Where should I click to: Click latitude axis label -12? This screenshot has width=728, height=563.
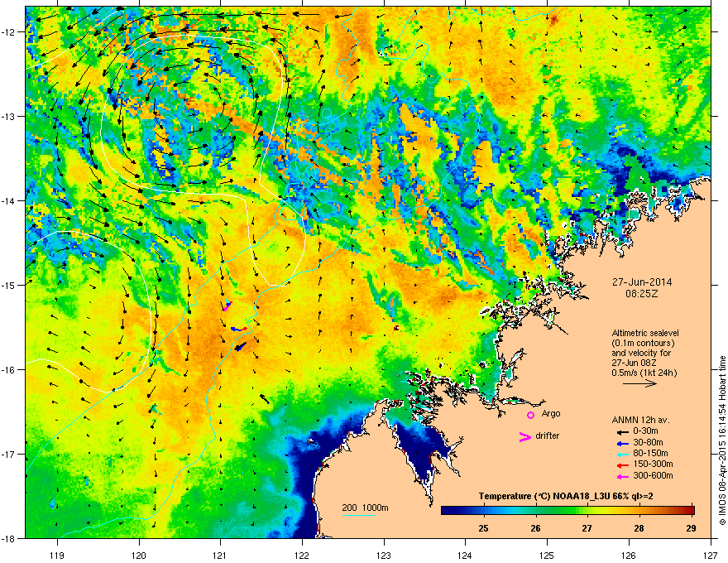[x=9, y=32]
